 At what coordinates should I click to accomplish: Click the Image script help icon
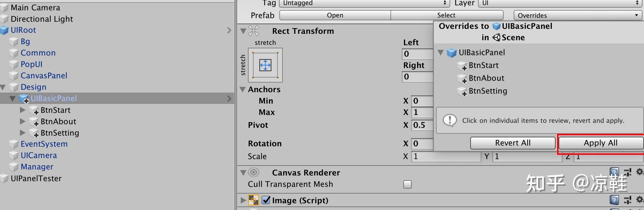[x=615, y=200]
